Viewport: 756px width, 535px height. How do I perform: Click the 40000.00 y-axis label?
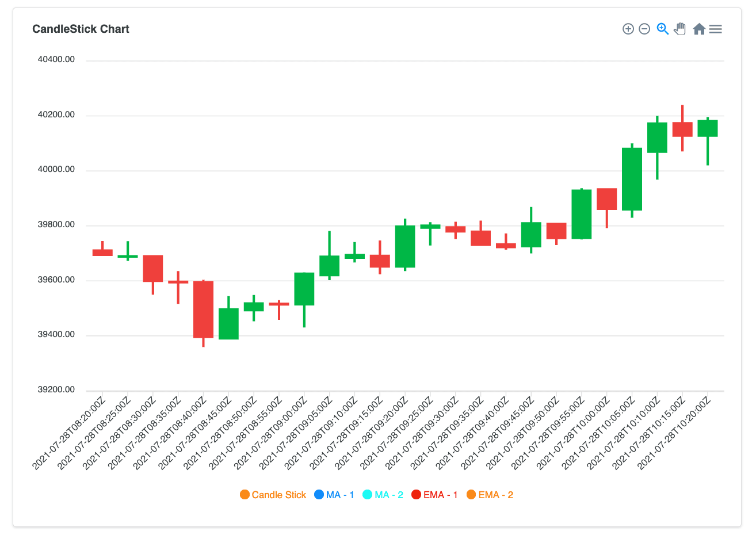[56, 169]
